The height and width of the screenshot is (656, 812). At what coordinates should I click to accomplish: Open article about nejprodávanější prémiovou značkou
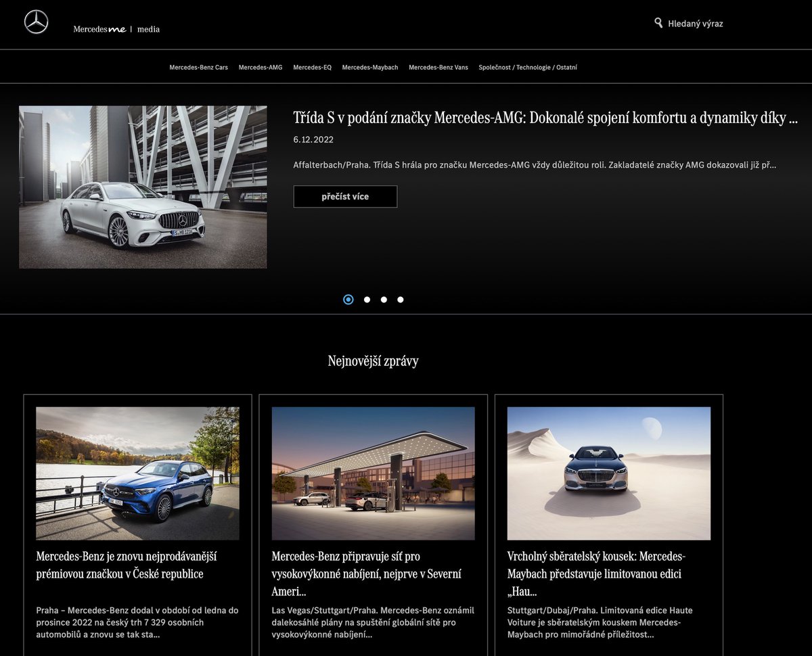[127, 565]
